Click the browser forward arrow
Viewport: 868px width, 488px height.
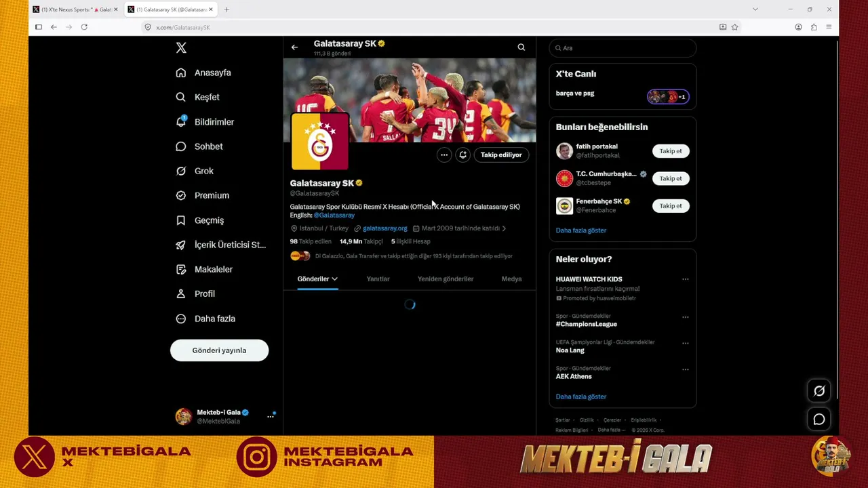[68, 27]
